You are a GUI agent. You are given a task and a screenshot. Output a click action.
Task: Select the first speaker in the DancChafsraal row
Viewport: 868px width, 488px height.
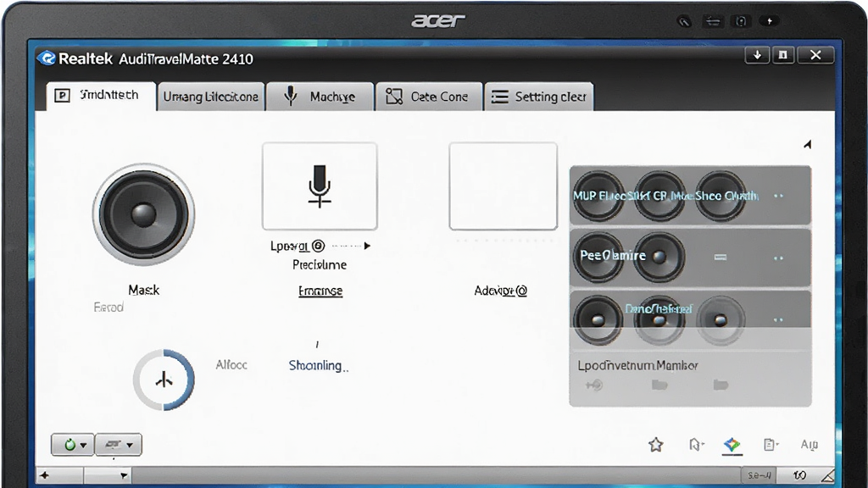tap(598, 319)
